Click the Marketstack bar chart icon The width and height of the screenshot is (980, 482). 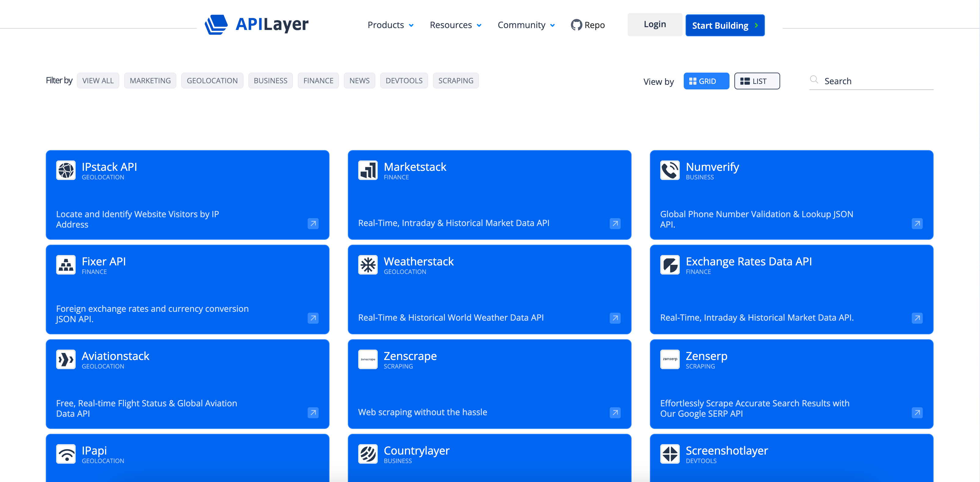click(368, 170)
